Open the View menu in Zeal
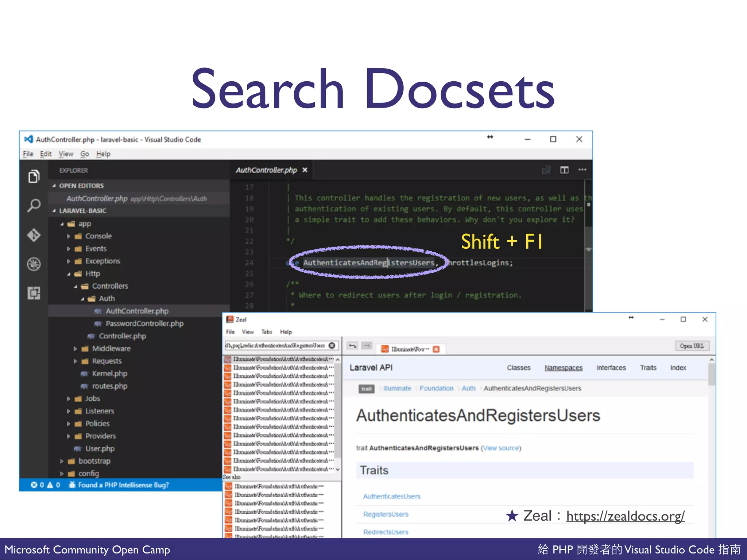The image size is (747, 560). tap(248, 332)
